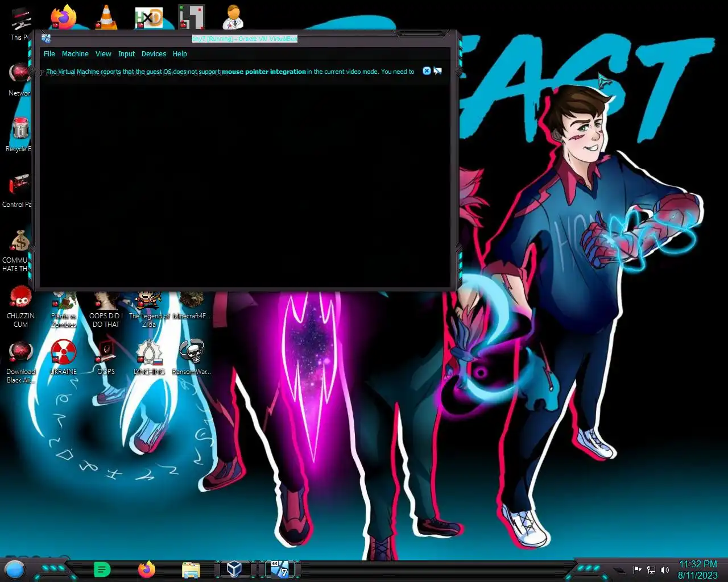The height and width of the screenshot is (582, 728).
Task: Open the network tray icon
Action: 651,570
